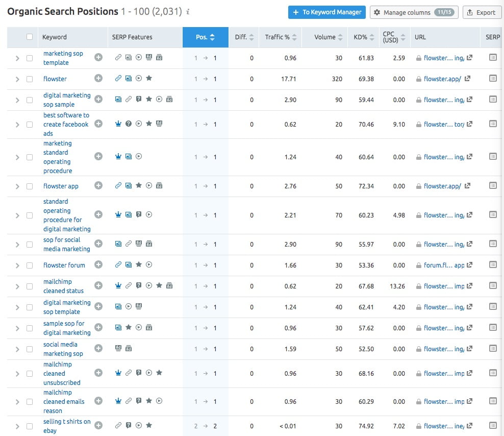The width and height of the screenshot is (504, 436).
Task: Expand the 'best software to create facebook ads' row
Action: tap(17, 125)
